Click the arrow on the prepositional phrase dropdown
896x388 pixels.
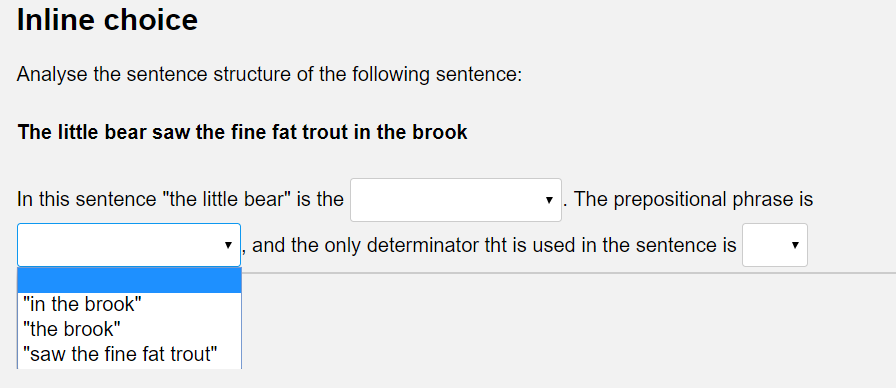click(x=228, y=245)
